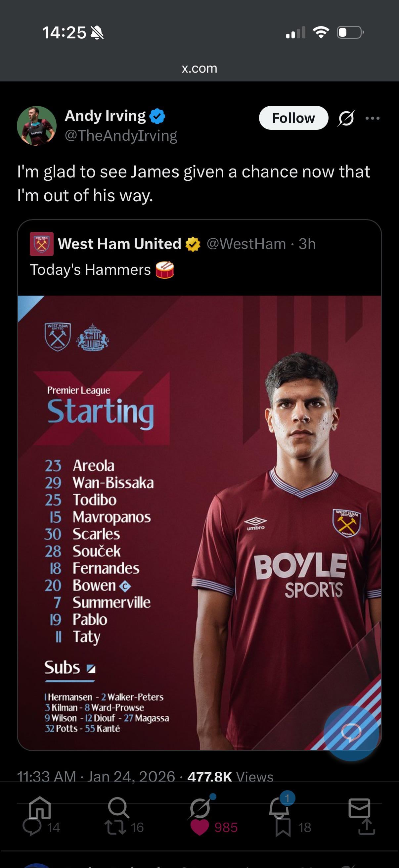Repost the tweet with 16 reposts
The width and height of the screenshot is (399, 868).
[116, 828]
